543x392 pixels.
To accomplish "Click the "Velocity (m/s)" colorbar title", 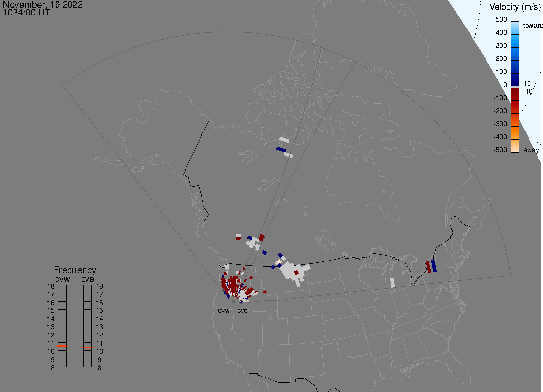I will (515, 7).
